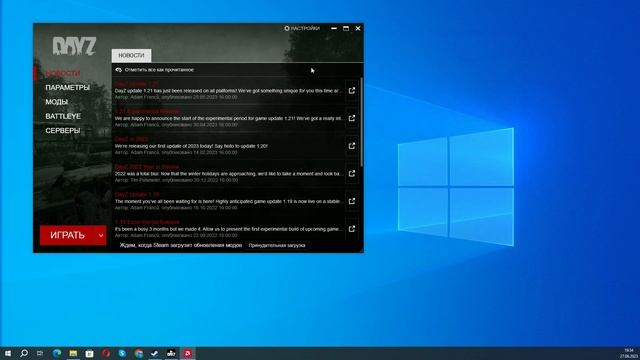Viewport: 640px width, 360px height.
Task: Open ПАРАМЕТРЫ section
Action: (67, 87)
